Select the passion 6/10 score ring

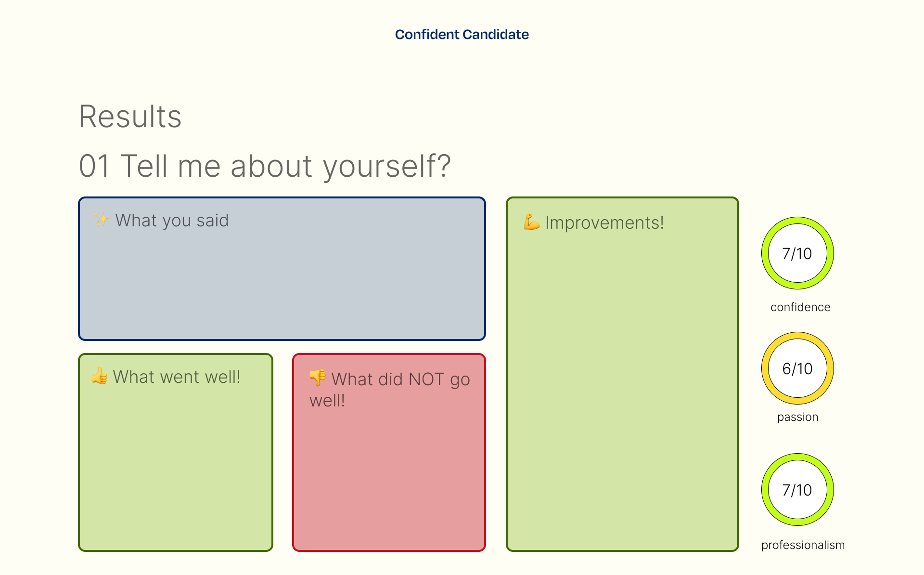click(x=797, y=368)
